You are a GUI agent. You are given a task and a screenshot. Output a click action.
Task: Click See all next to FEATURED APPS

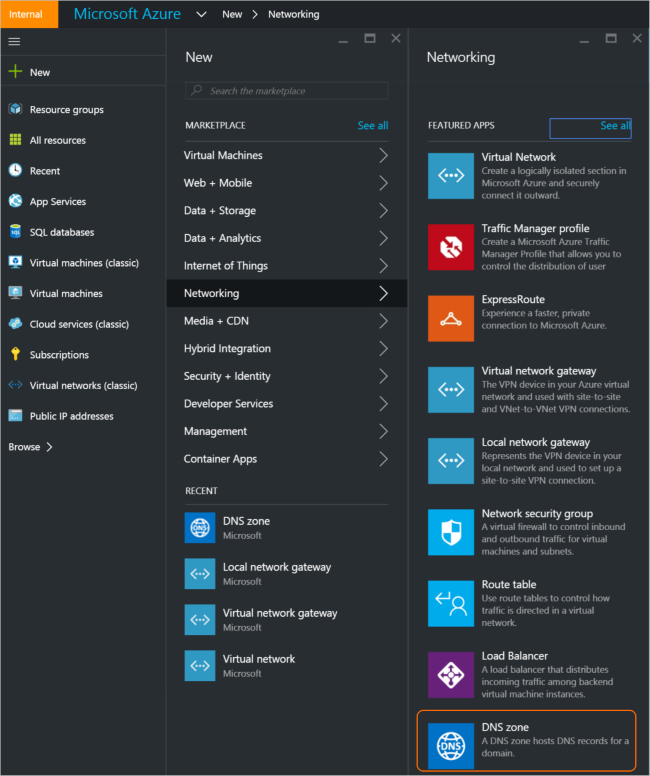615,126
